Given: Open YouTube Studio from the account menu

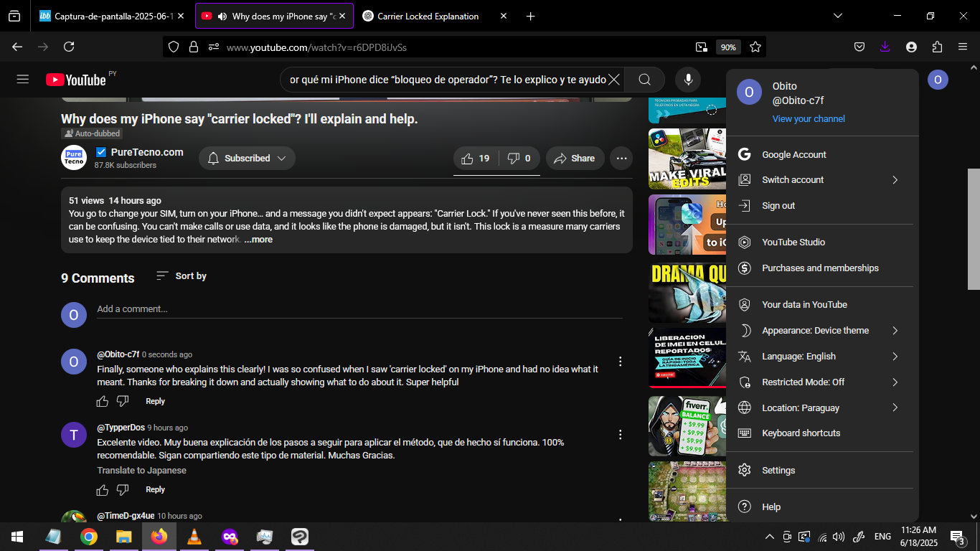Looking at the screenshot, I should click(822, 242).
